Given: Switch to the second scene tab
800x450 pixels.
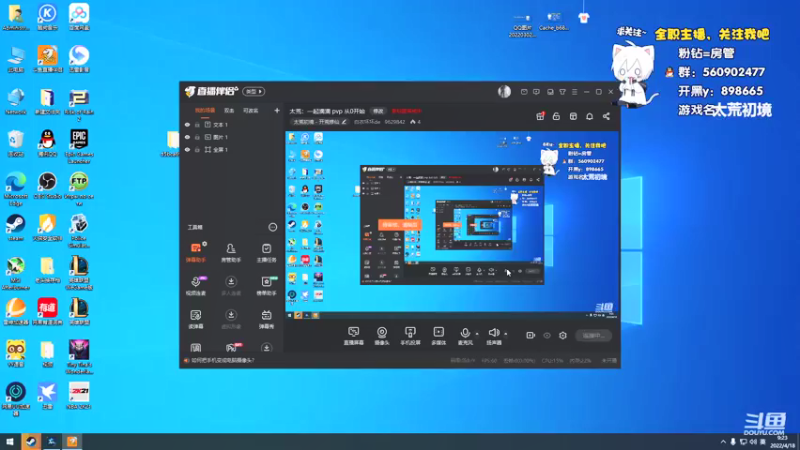Looking at the screenshot, I should pyautogui.click(x=229, y=110).
